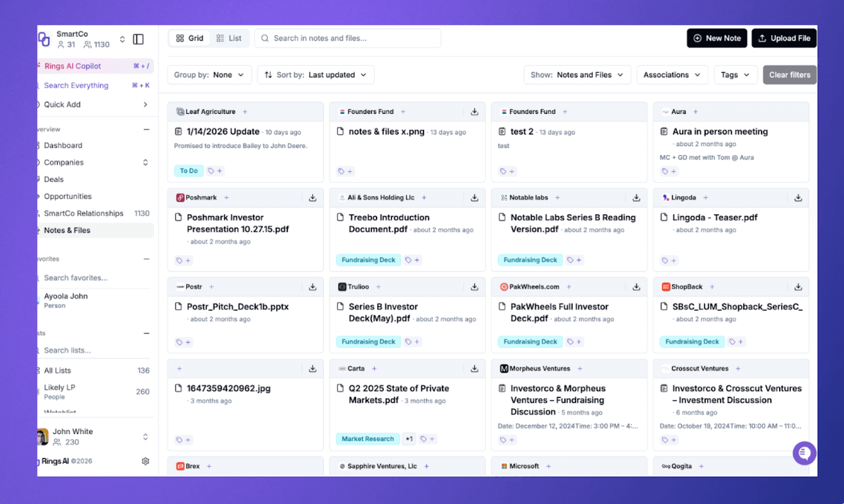Download Poshmark Investor Presentation file
The image size is (844, 504).
(312, 198)
